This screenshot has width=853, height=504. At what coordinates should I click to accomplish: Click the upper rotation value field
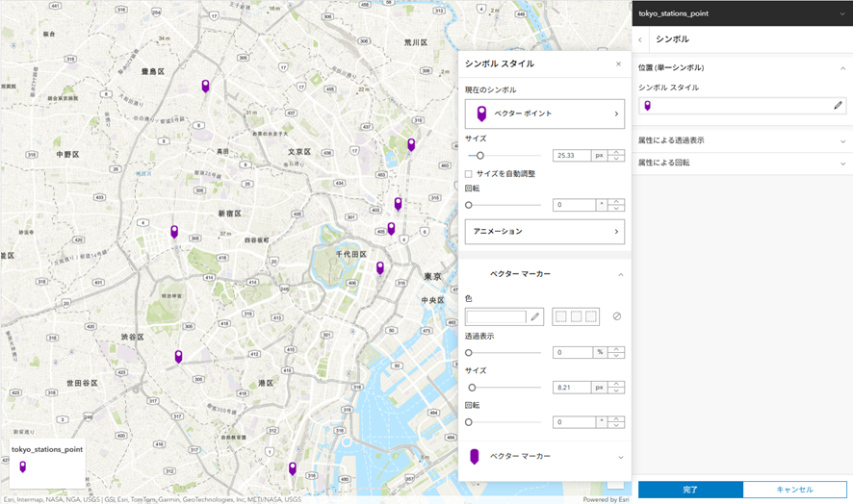[574, 205]
